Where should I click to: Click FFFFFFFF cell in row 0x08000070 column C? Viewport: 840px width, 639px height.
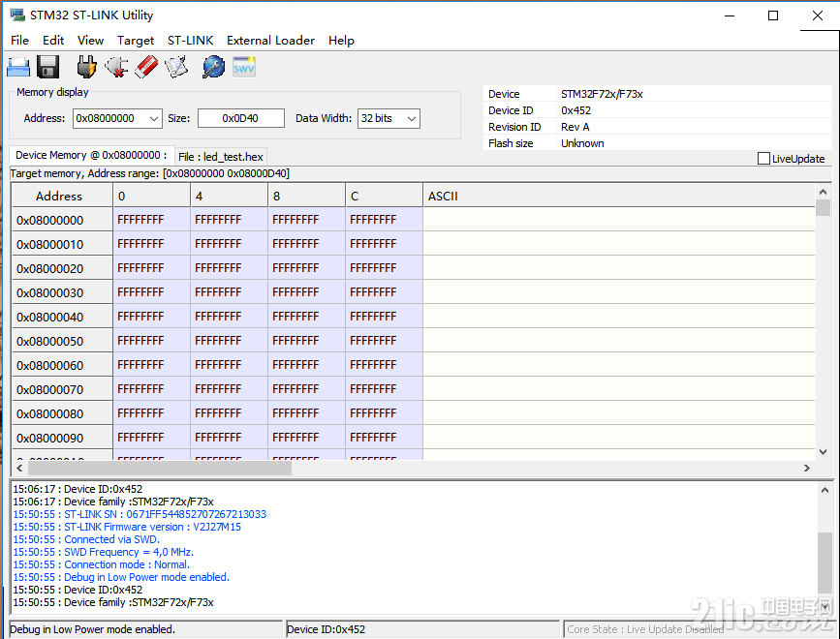[x=384, y=389]
